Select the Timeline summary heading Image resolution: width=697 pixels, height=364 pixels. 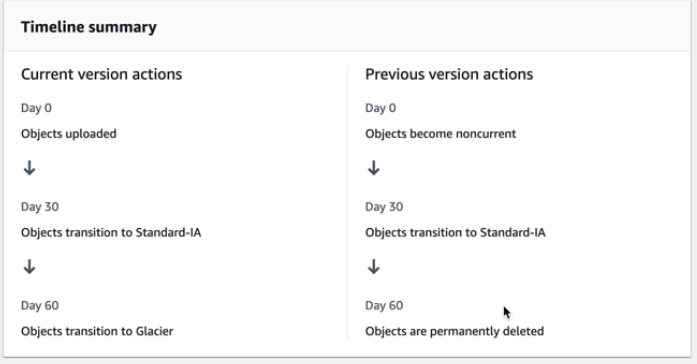89,27
